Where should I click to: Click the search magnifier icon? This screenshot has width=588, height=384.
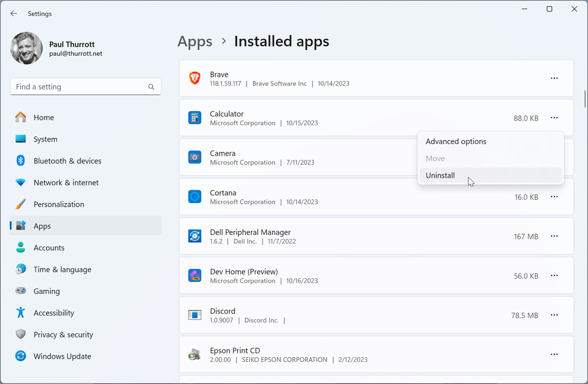coord(151,87)
